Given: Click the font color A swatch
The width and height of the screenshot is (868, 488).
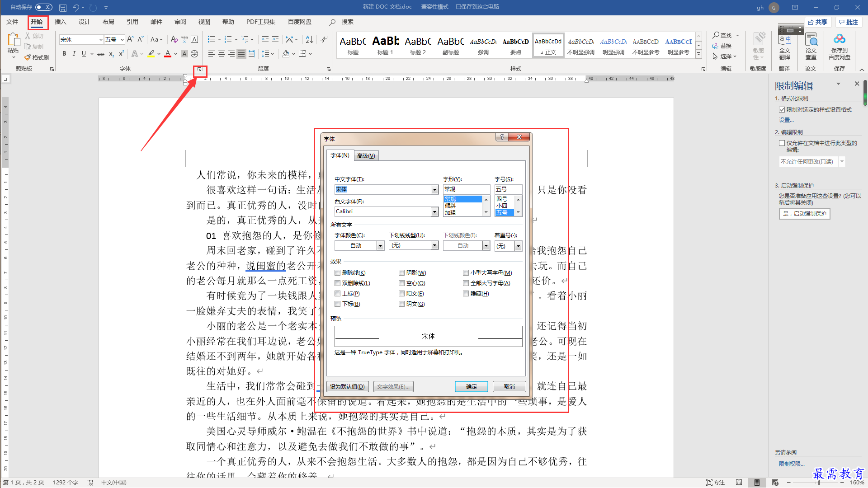Looking at the screenshot, I should pos(168,54).
